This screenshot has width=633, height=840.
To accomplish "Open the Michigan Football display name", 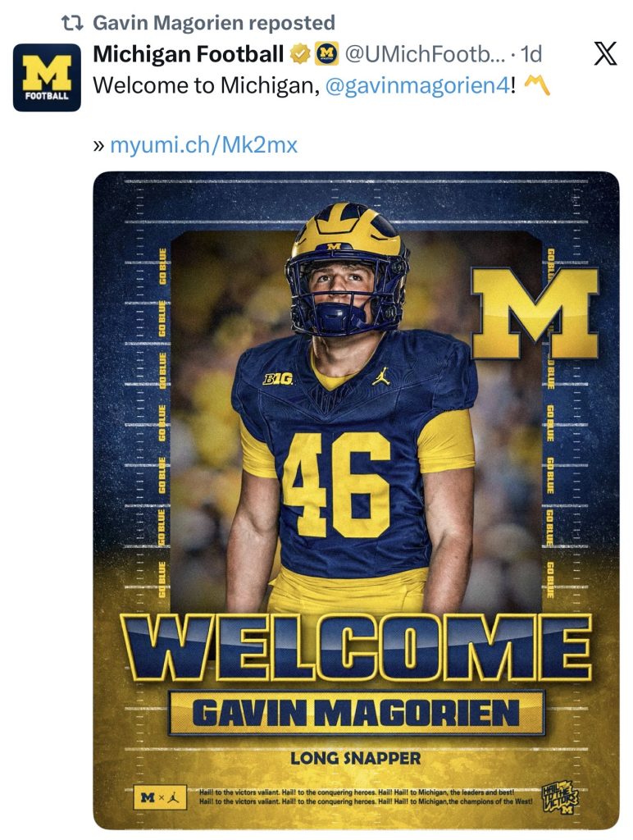I will [x=189, y=55].
